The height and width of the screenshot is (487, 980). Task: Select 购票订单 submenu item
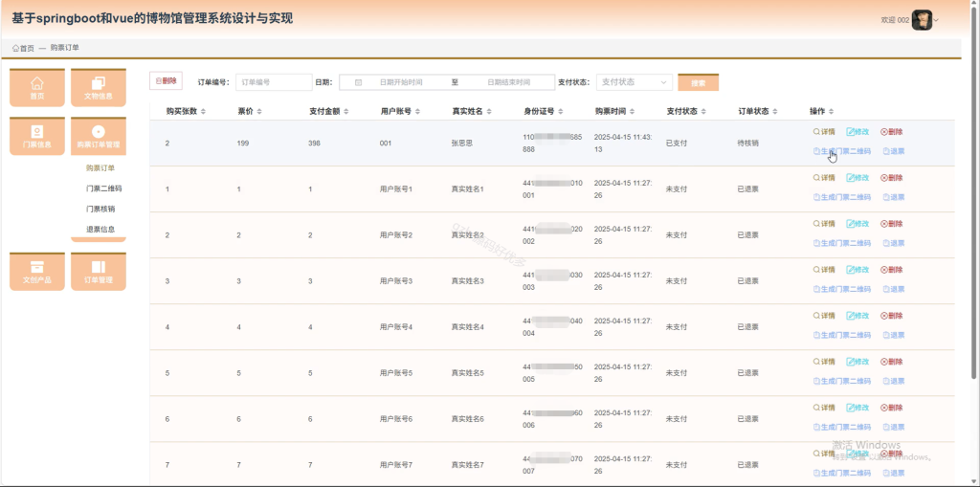click(100, 168)
